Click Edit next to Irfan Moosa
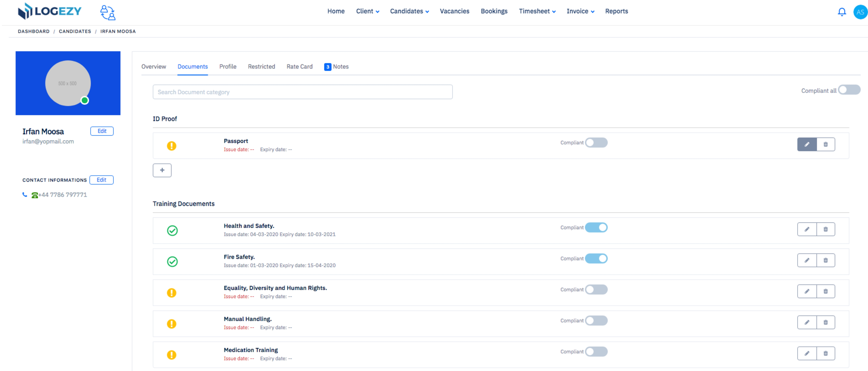This screenshot has height=371, width=868. pos(102,131)
